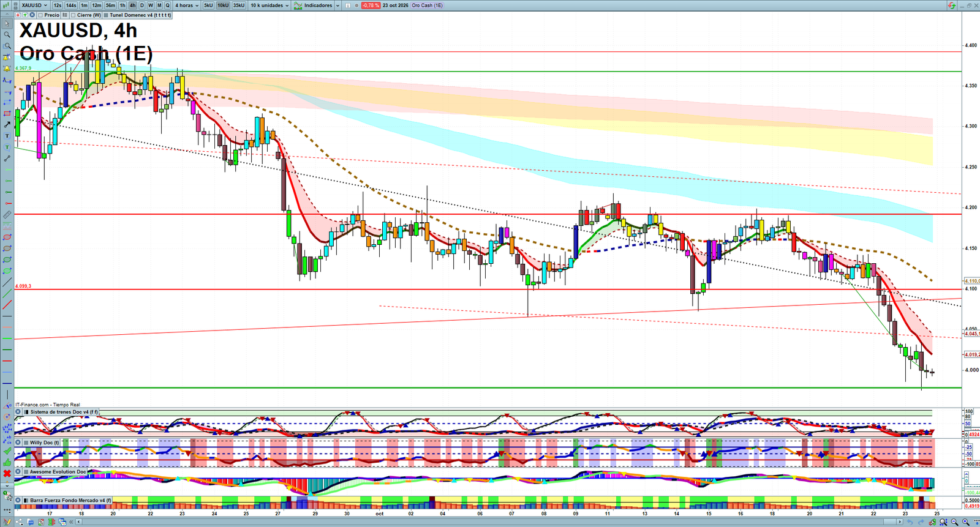Expand more left tools with down chevron
Viewport: 980px width, 527px height.
(x=7, y=485)
